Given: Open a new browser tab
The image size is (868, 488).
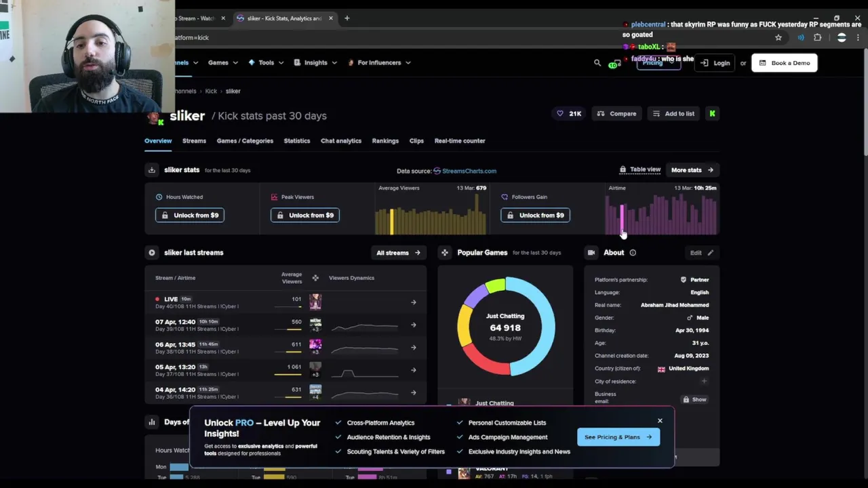Looking at the screenshot, I should tap(347, 18).
